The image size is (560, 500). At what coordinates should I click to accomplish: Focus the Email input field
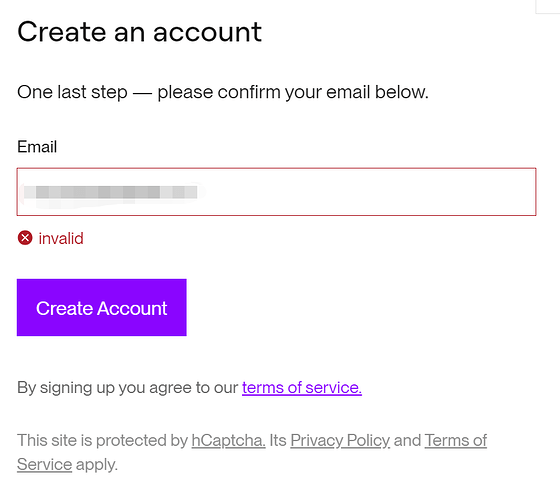coord(276,192)
